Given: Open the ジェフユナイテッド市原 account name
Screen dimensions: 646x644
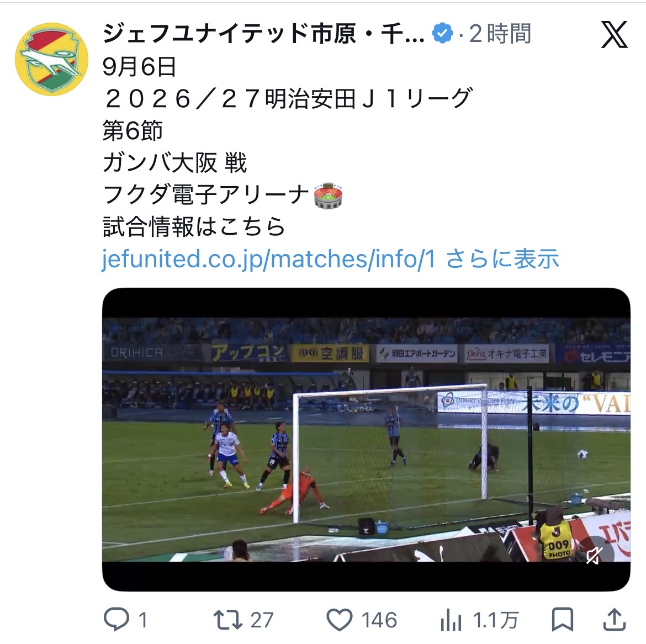Looking at the screenshot, I should 263,34.
